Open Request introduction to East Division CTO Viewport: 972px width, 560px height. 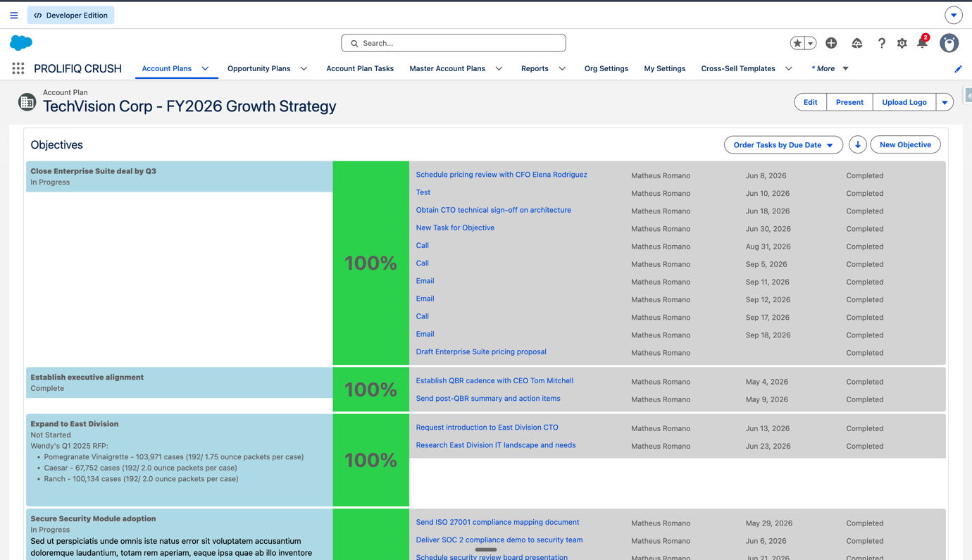tap(487, 427)
